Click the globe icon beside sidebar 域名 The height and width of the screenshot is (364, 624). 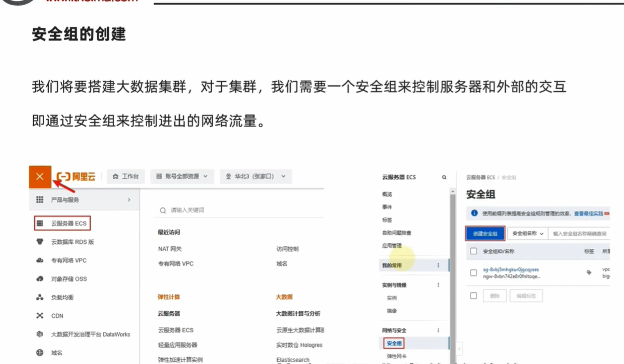40,352
